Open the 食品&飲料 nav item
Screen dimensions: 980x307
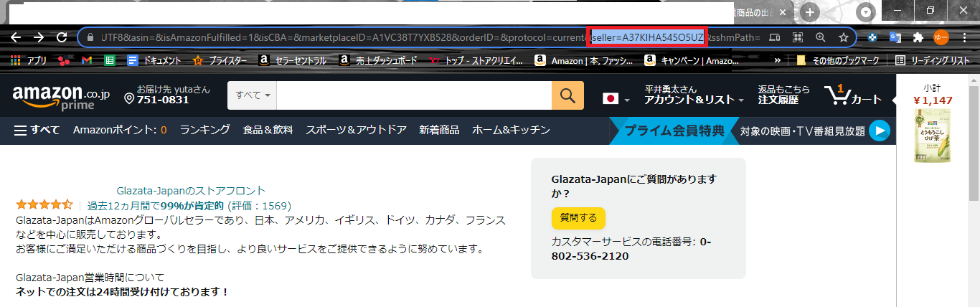pyautogui.click(x=268, y=130)
